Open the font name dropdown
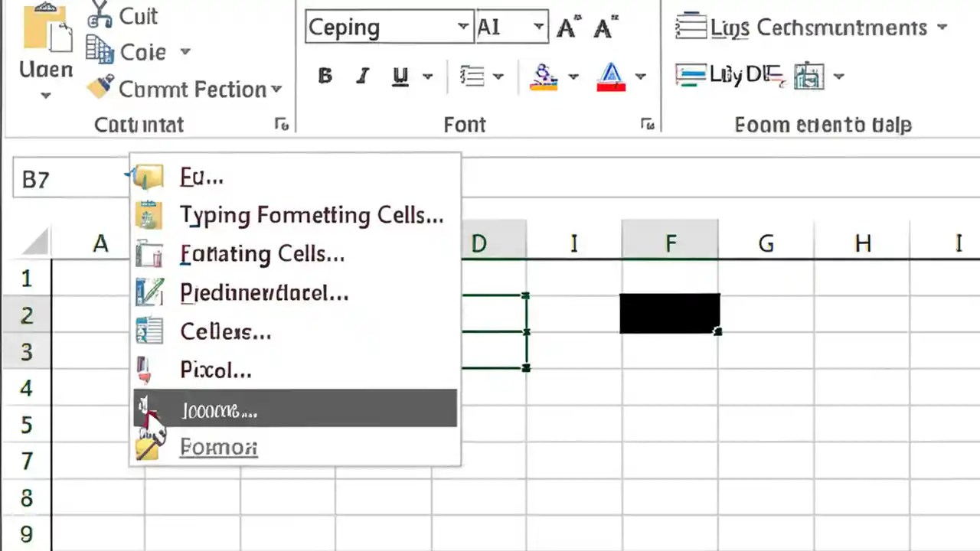Image resolution: width=980 pixels, height=551 pixels. 462,27
